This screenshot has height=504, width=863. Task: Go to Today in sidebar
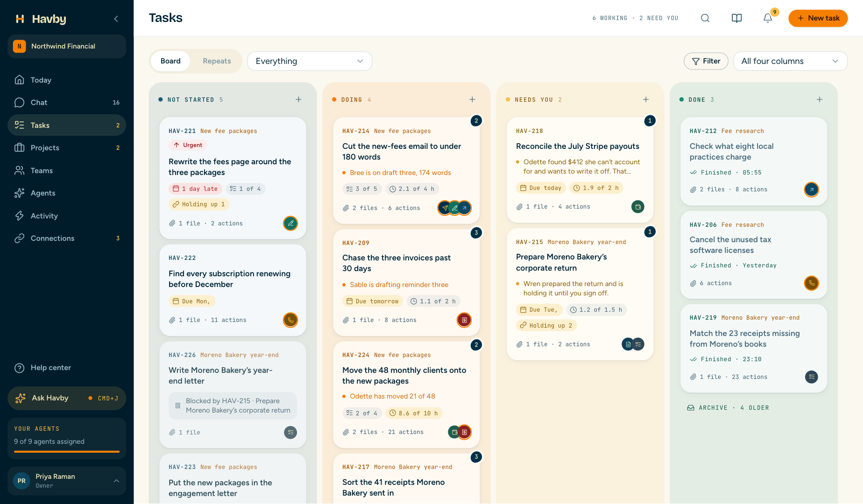tap(67, 80)
